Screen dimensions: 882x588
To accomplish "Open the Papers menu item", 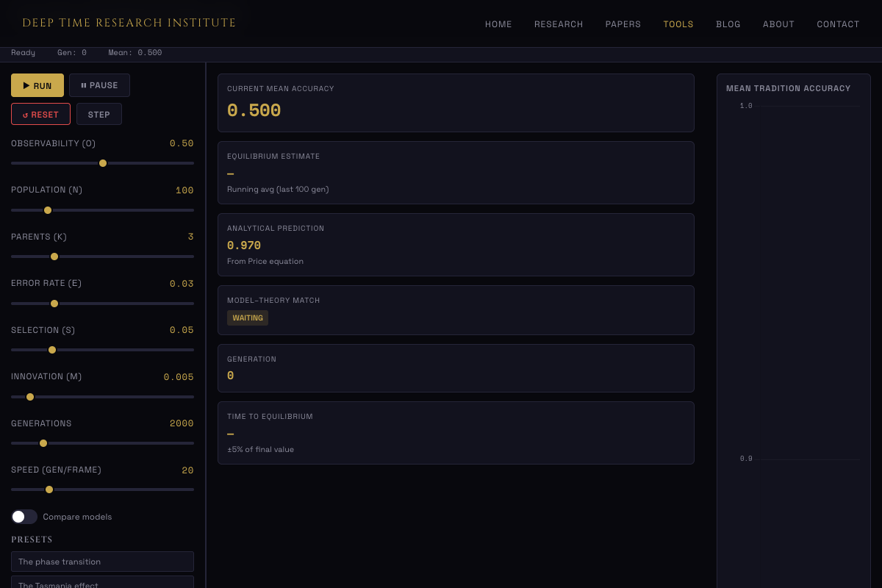I will (623, 24).
